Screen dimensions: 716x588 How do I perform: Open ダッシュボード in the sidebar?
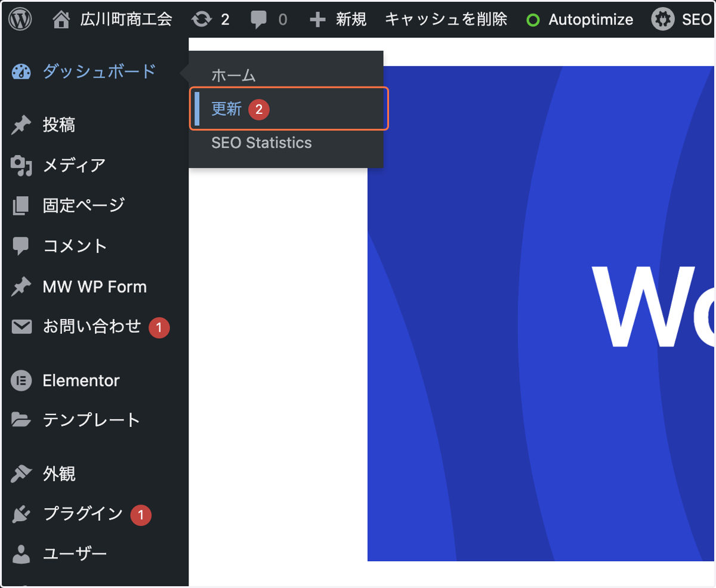coord(99,72)
